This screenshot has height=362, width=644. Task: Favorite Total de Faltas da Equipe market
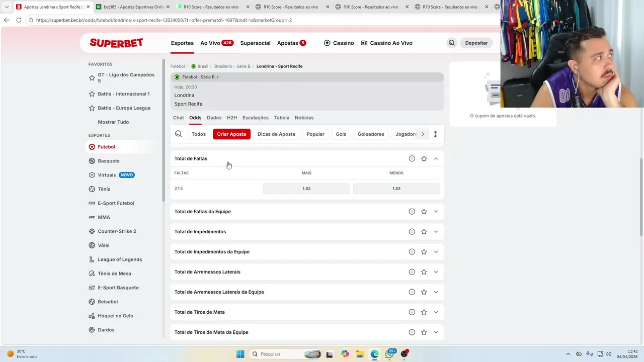pyautogui.click(x=424, y=212)
